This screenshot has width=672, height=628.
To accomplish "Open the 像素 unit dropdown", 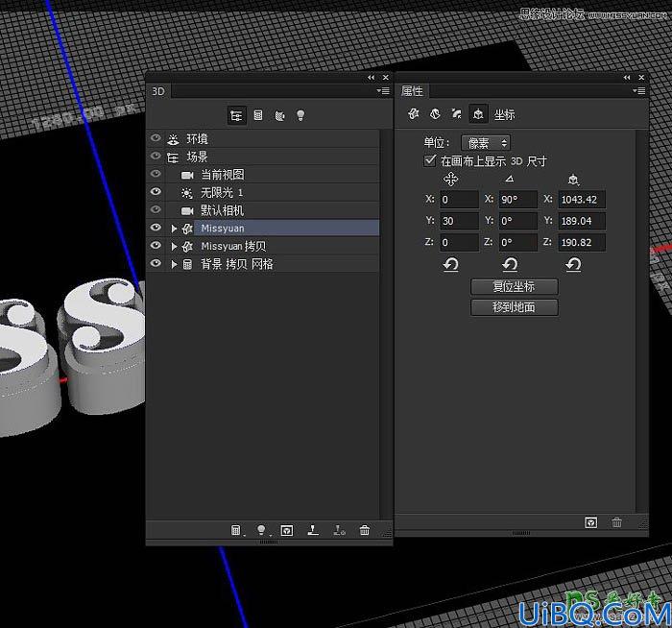I will click(486, 143).
